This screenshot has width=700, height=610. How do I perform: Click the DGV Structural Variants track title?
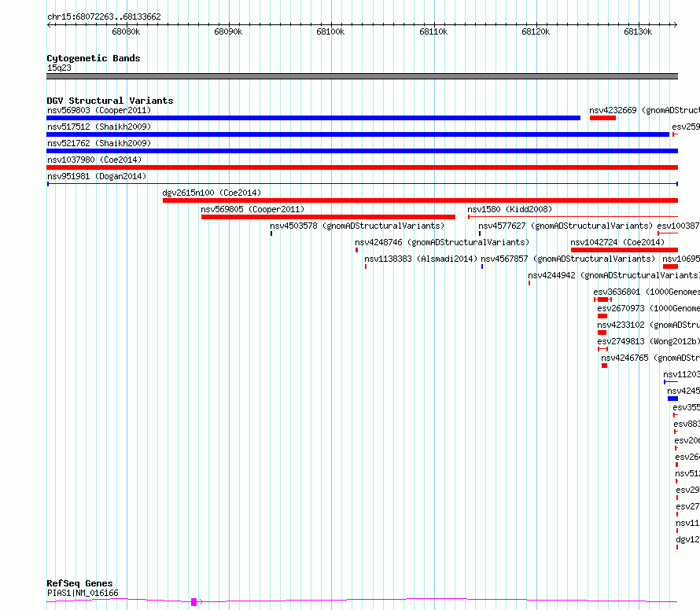tap(110, 101)
